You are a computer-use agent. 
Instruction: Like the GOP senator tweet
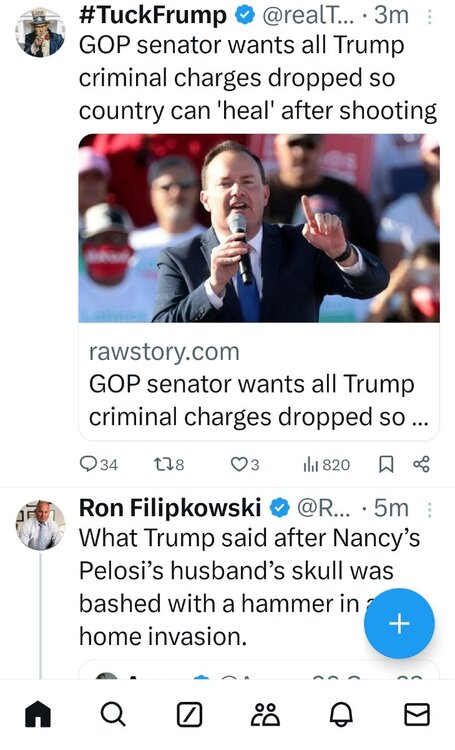point(244,464)
